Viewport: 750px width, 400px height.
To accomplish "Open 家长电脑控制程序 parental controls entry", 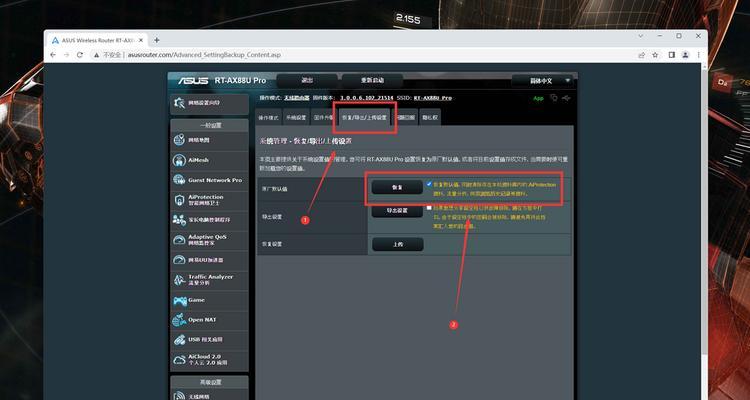I will [x=209, y=220].
